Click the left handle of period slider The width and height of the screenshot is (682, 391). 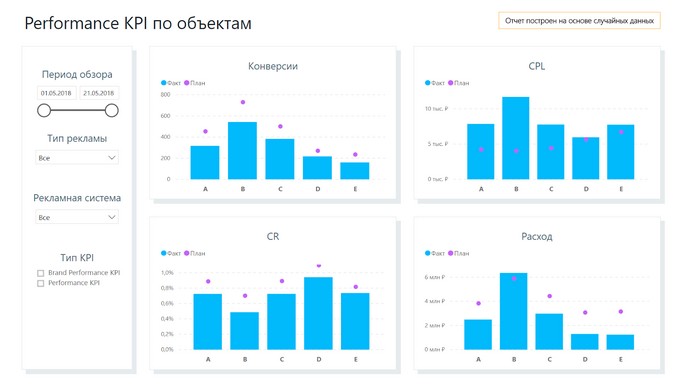(44, 110)
